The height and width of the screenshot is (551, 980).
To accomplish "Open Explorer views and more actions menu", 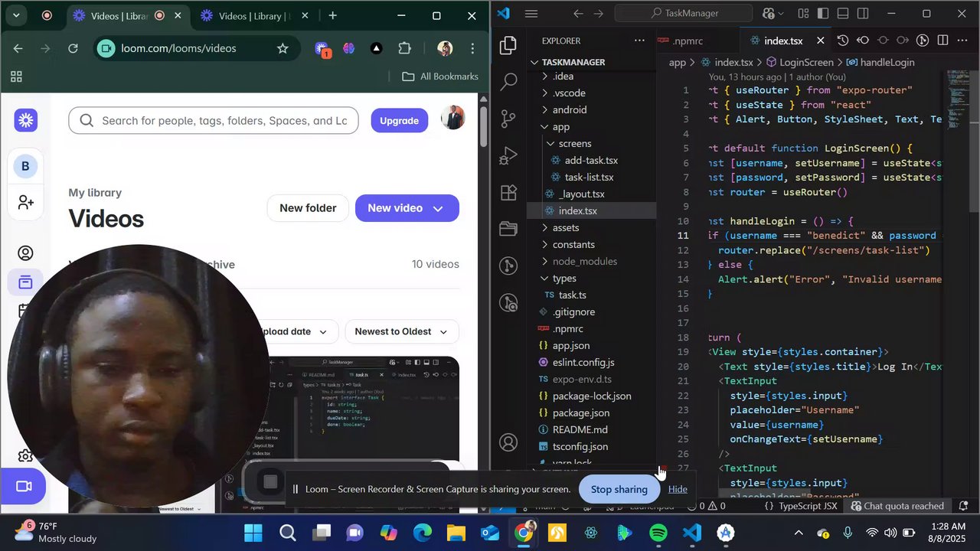I will click(x=639, y=41).
